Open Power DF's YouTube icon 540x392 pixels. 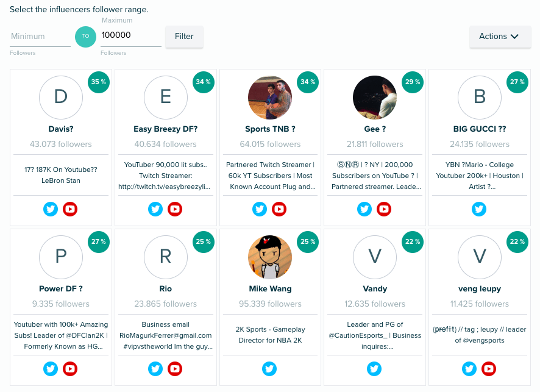click(70, 369)
